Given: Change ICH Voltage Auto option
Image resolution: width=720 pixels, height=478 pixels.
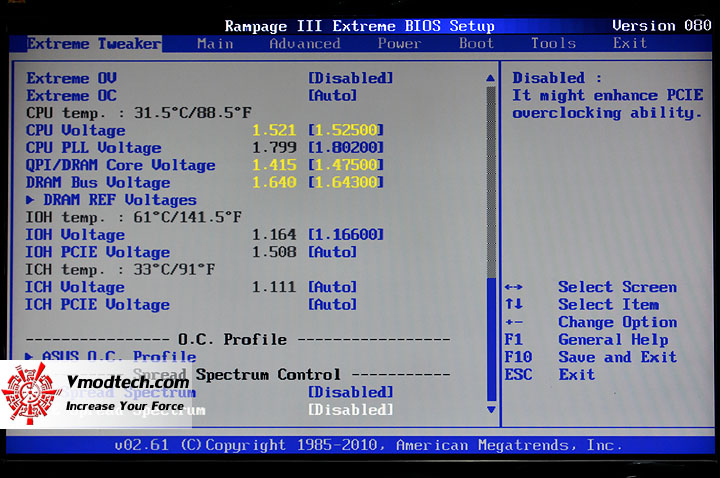Looking at the screenshot, I should [332, 287].
